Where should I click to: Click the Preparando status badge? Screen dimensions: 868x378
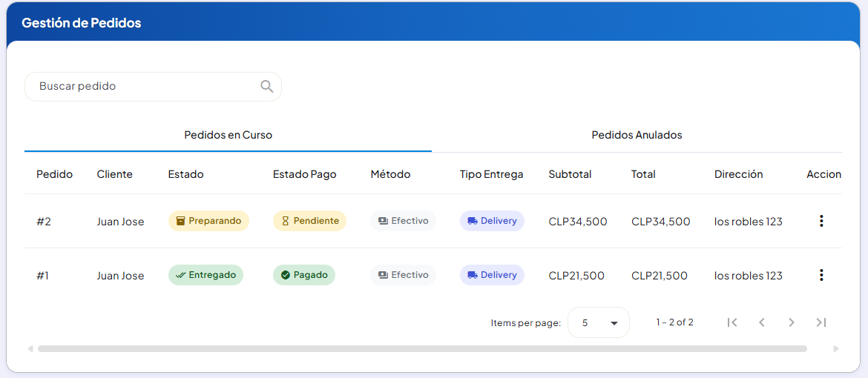click(x=208, y=221)
